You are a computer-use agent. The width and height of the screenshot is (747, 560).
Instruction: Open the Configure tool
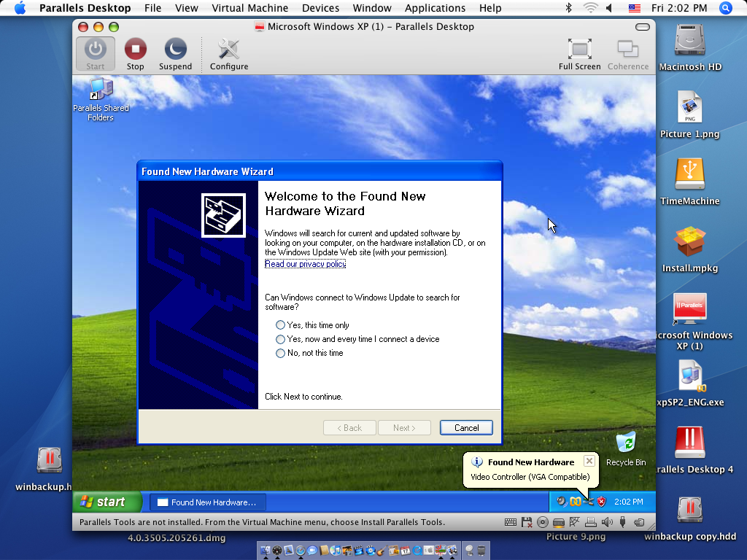pyautogui.click(x=228, y=54)
